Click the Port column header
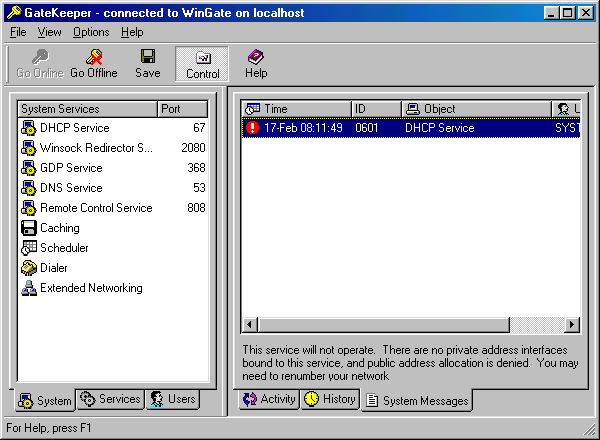Viewport: 600px width, 440px height. [x=182, y=109]
